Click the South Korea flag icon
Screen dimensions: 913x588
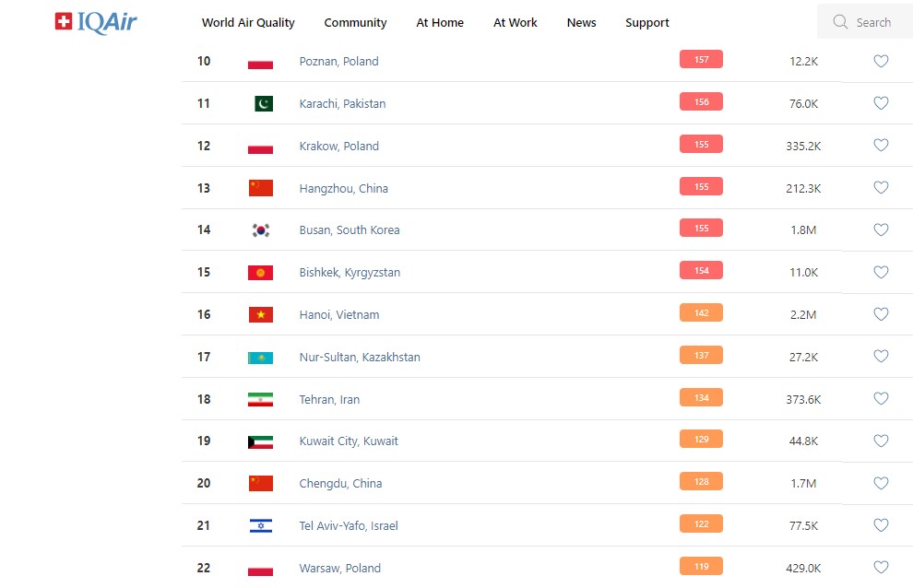[261, 230]
